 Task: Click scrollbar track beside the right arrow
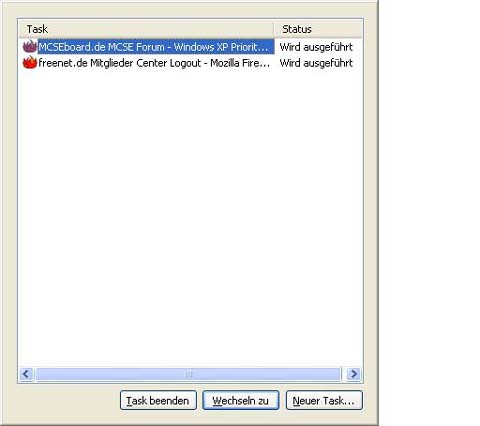click(x=343, y=374)
